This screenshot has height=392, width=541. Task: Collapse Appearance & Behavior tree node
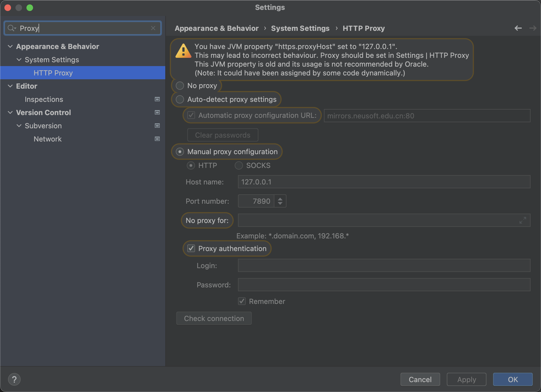pos(10,46)
